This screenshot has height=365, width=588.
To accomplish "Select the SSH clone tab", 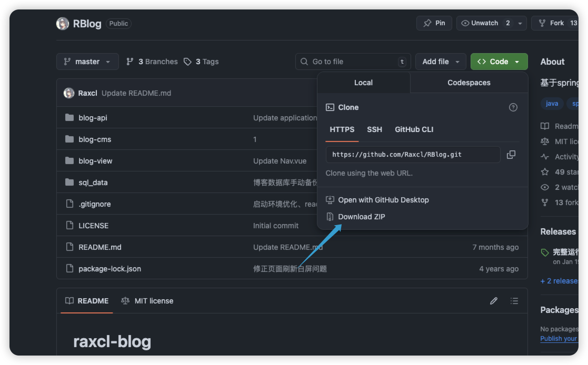I will coord(374,129).
